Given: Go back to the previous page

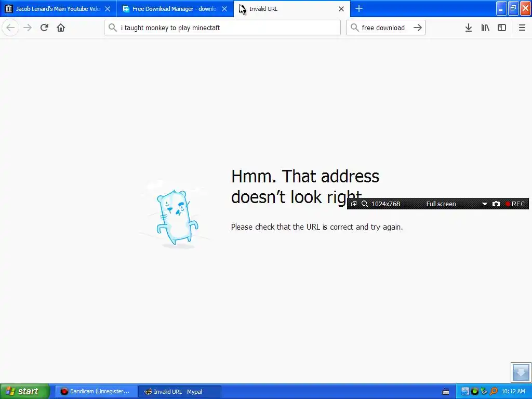Looking at the screenshot, I should (10, 28).
